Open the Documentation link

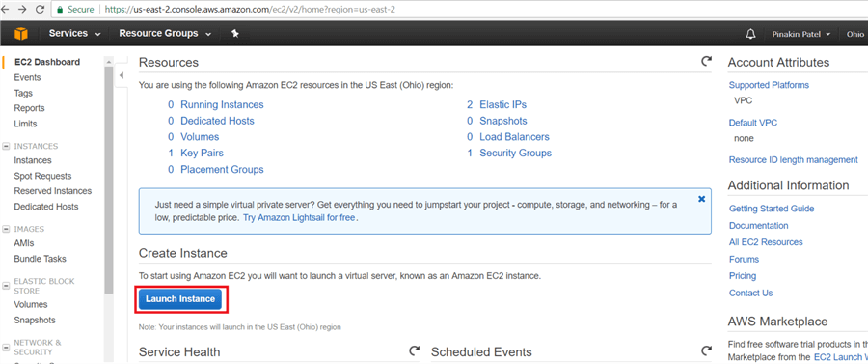pyautogui.click(x=758, y=226)
